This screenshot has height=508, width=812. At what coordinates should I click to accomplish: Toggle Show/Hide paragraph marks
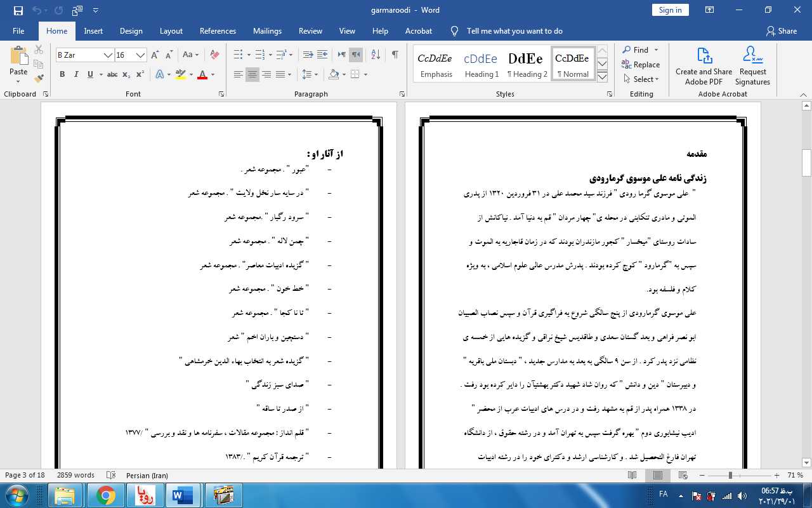click(x=395, y=55)
